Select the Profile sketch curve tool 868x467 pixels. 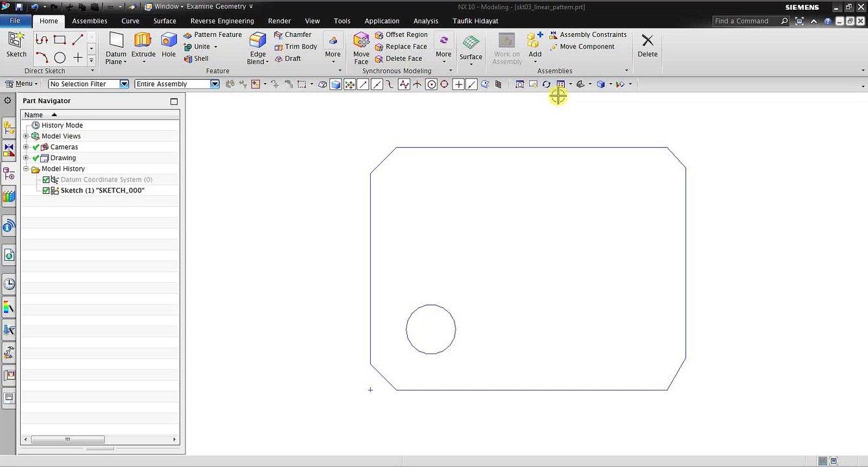[42, 40]
